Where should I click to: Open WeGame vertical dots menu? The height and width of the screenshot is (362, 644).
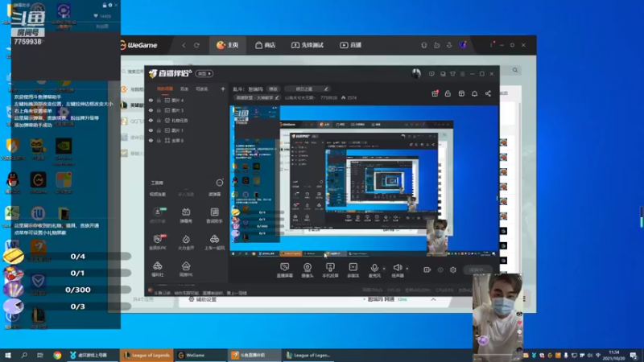tap(491, 45)
